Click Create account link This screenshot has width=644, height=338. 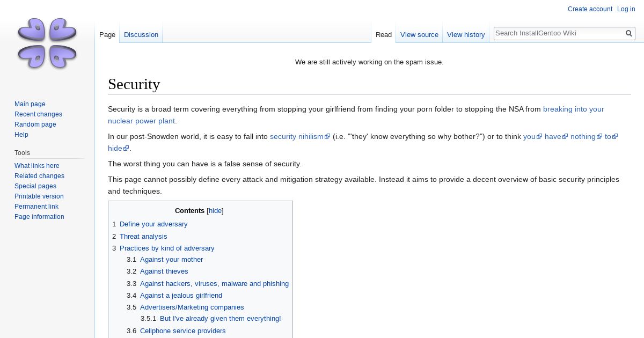coord(590,9)
